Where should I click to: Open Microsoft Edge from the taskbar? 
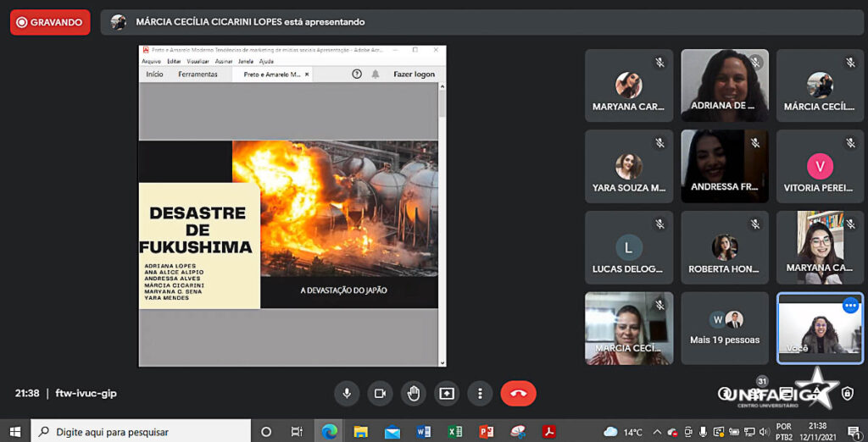point(328,432)
